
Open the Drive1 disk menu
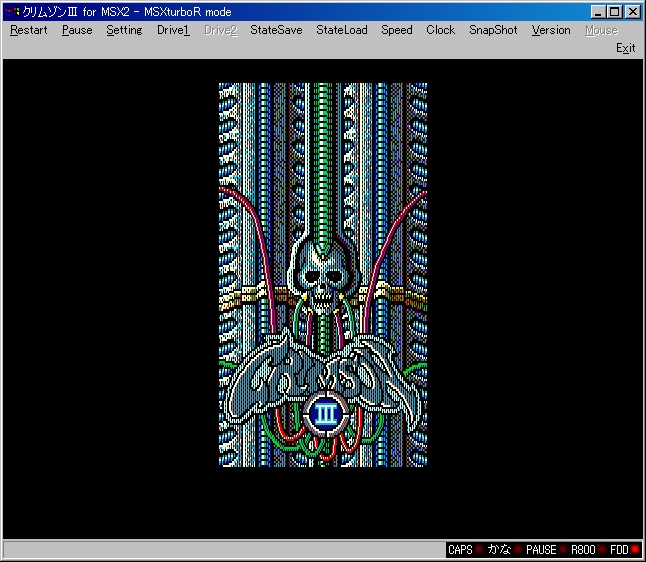(x=173, y=30)
